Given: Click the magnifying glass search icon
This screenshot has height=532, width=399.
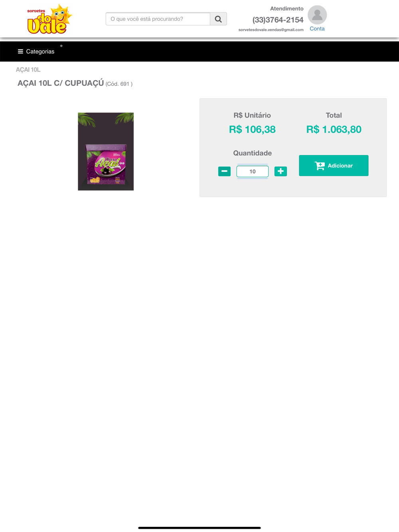Looking at the screenshot, I should tap(218, 19).
